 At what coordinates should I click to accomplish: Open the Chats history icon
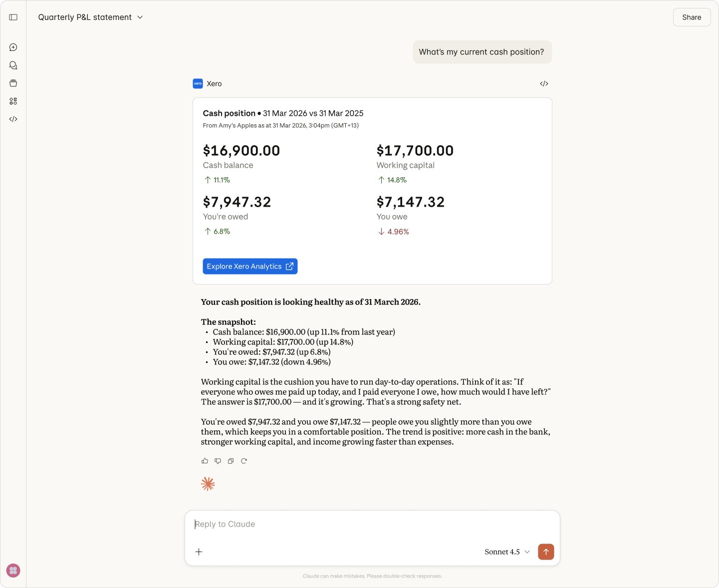pos(13,65)
